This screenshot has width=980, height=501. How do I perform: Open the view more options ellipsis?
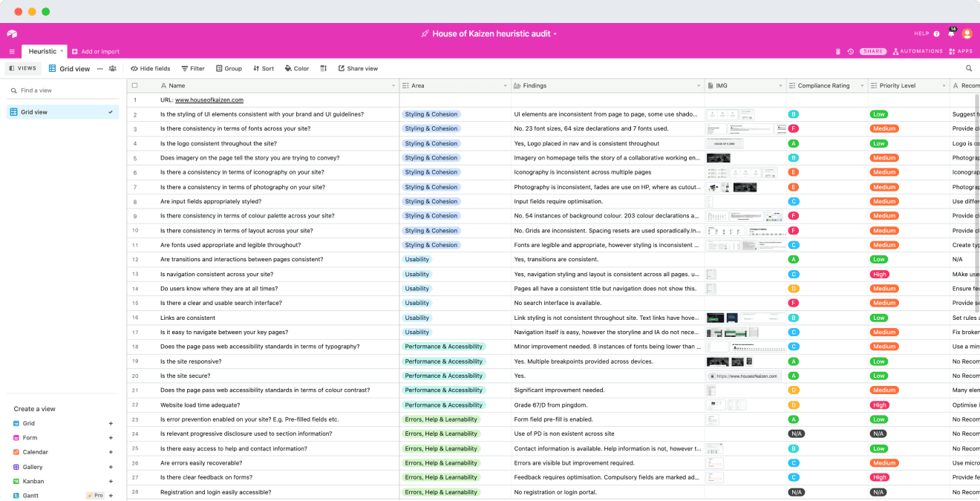(x=99, y=68)
